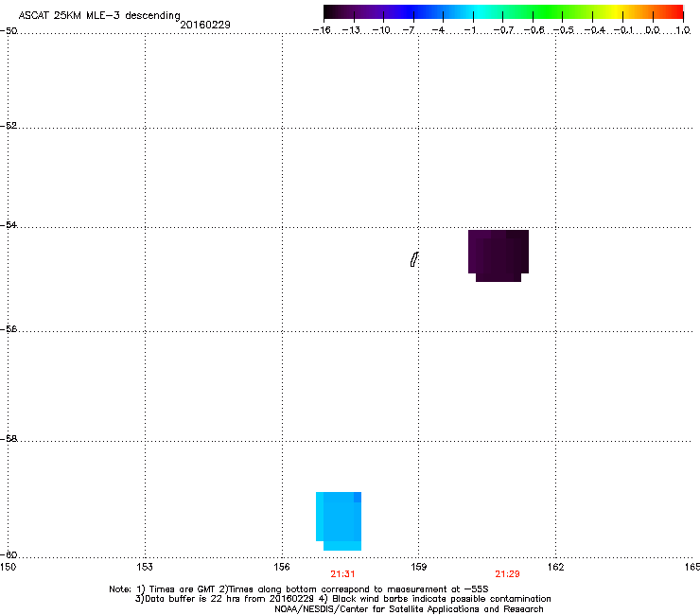Click the longitude label 156
The image size is (700, 615).
[282, 567]
